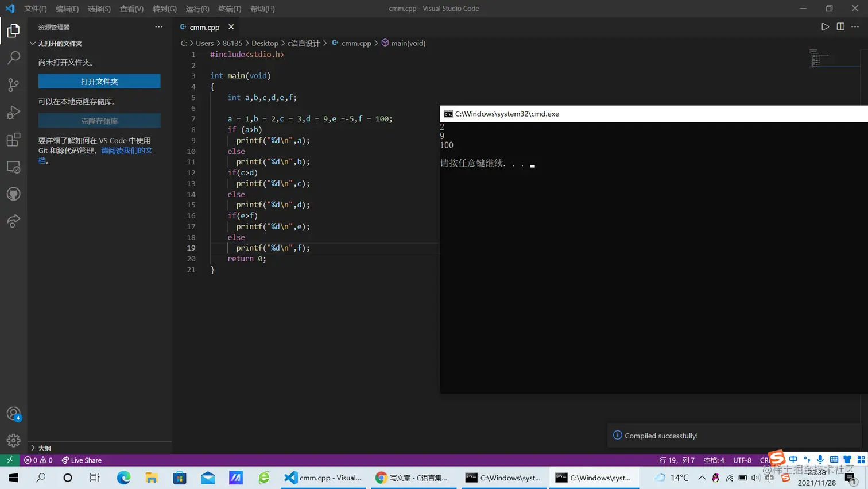Open the 文件(F) menu

pyautogui.click(x=36, y=9)
